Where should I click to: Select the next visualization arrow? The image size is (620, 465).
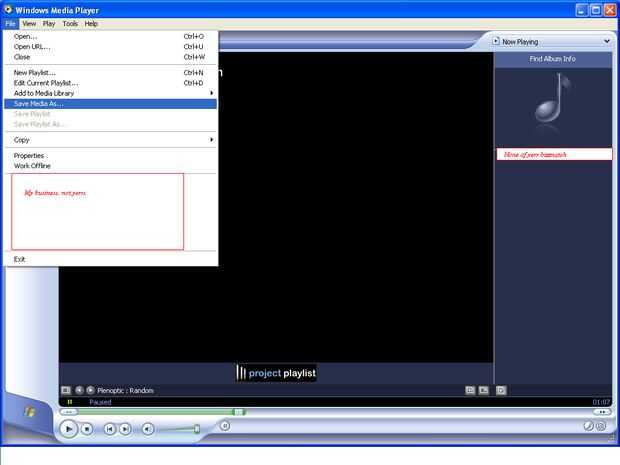(x=91, y=390)
